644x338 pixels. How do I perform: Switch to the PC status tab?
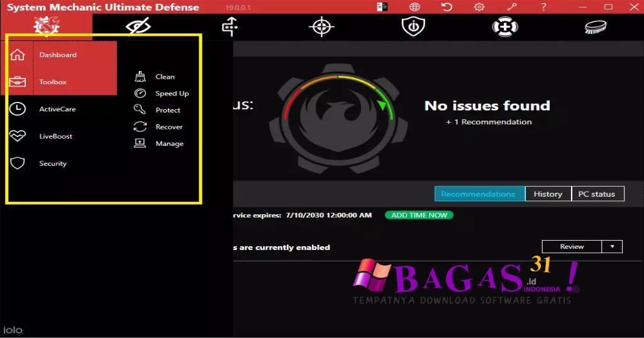597,194
